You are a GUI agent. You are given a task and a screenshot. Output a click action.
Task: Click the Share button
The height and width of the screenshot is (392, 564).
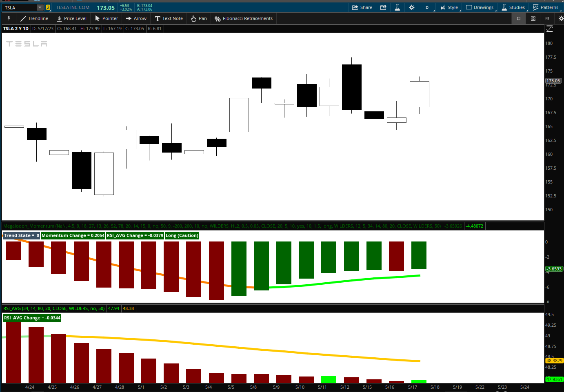362,7
